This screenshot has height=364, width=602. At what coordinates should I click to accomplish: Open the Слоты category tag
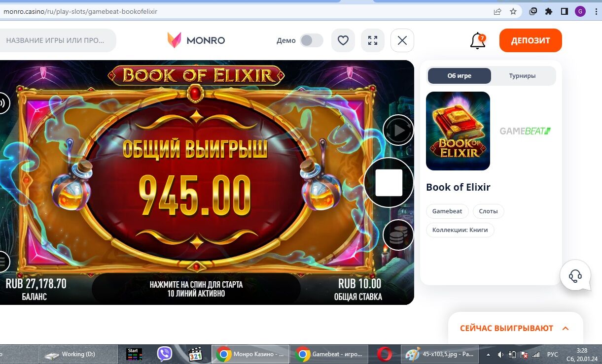(489, 211)
